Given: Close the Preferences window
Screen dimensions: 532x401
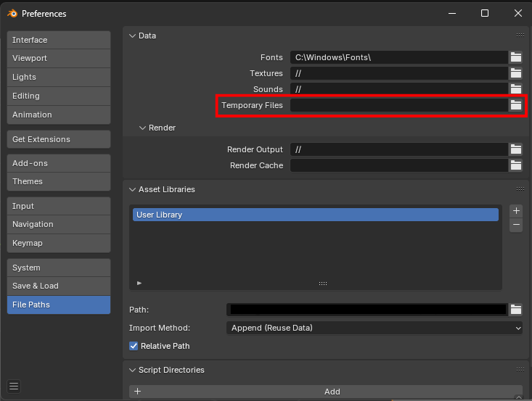Looking at the screenshot, I should tap(517, 14).
